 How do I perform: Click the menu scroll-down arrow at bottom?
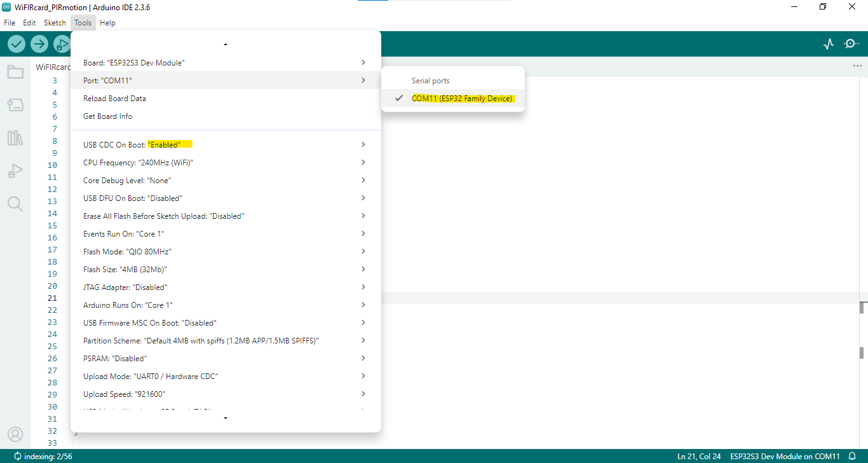coord(226,418)
